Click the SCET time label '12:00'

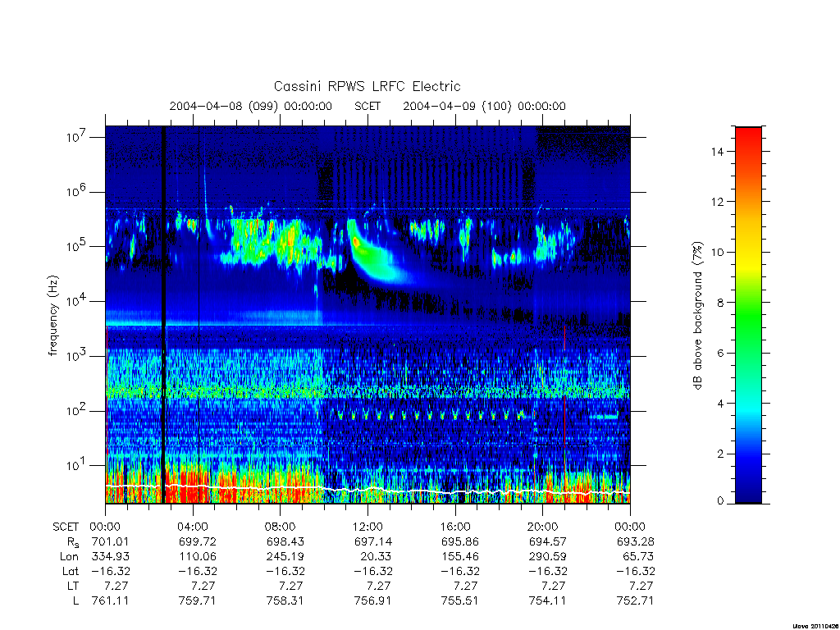coord(367,527)
